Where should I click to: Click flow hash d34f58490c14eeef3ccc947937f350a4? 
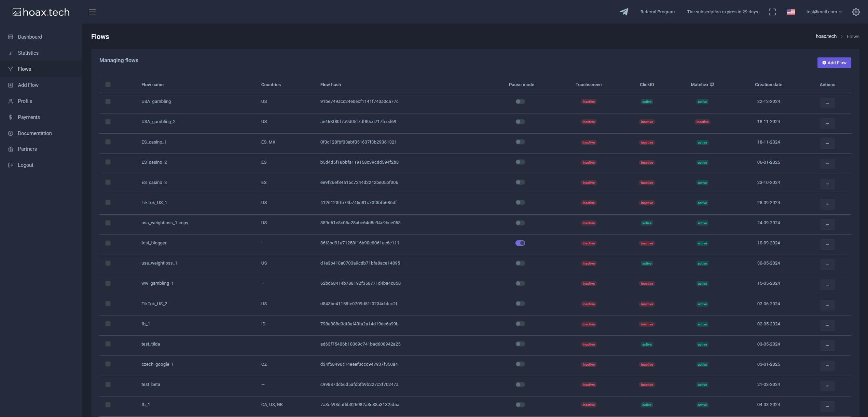pos(359,364)
